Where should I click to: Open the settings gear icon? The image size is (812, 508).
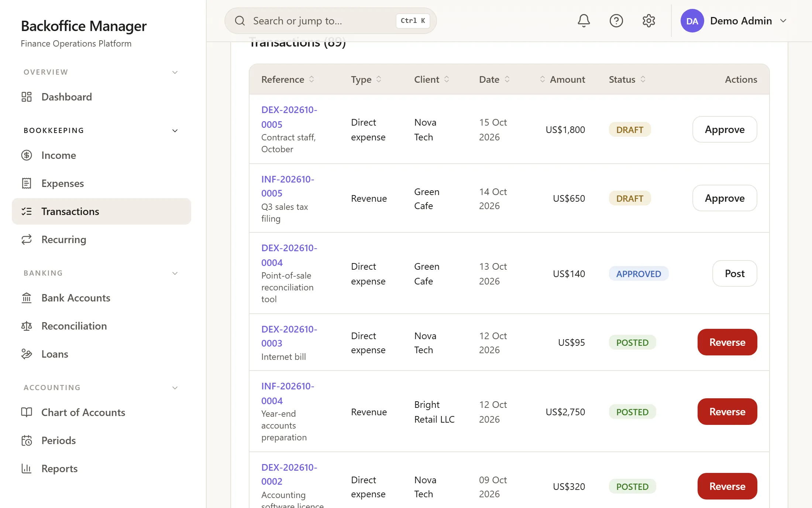coord(648,21)
